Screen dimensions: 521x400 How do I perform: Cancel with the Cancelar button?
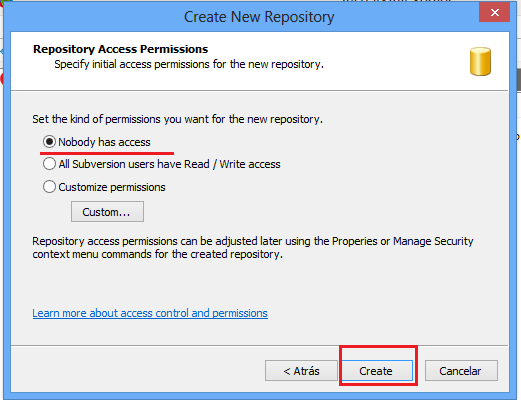(461, 371)
